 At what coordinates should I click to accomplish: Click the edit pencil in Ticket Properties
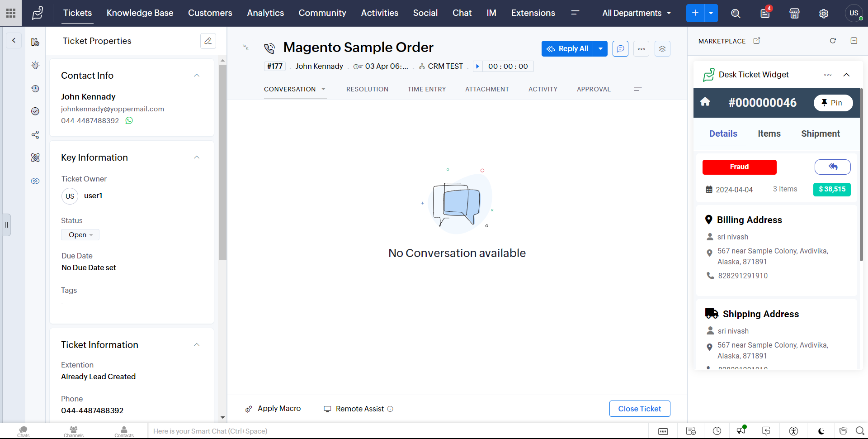pos(208,41)
